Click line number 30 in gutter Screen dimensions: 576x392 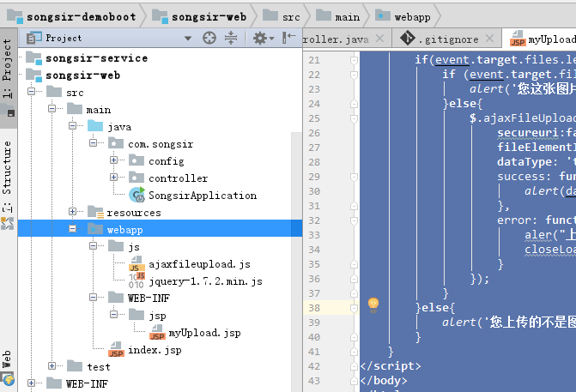pyautogui.click(x=314, y=191)
